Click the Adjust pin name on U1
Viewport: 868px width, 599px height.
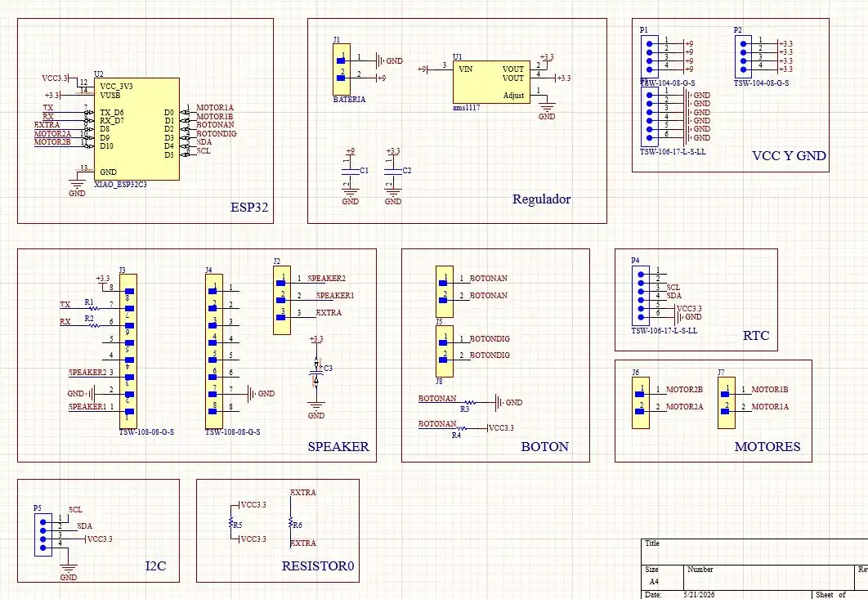pyautogui.click(x=513, y=96)
